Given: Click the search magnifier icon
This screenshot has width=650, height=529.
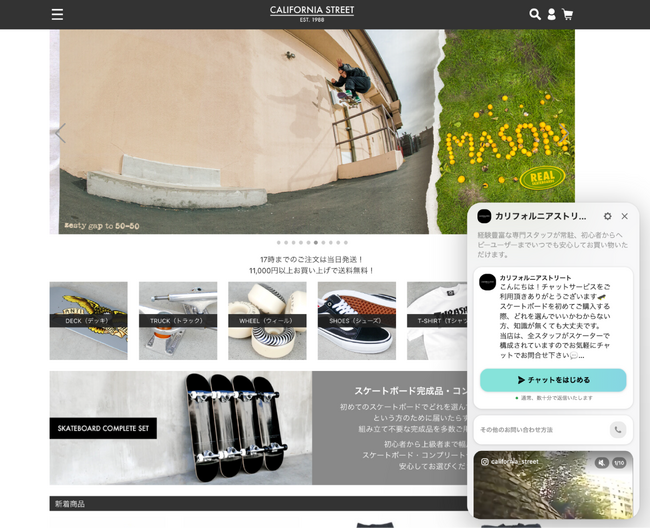Looking at the screenshot, I should 535,14.
